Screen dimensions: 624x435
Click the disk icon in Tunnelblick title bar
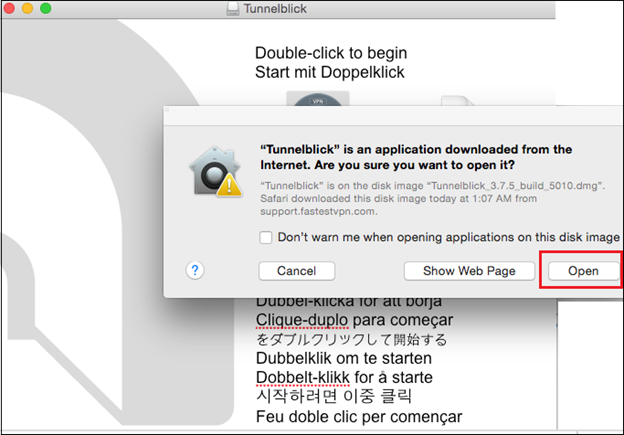(x=233, y=9)
